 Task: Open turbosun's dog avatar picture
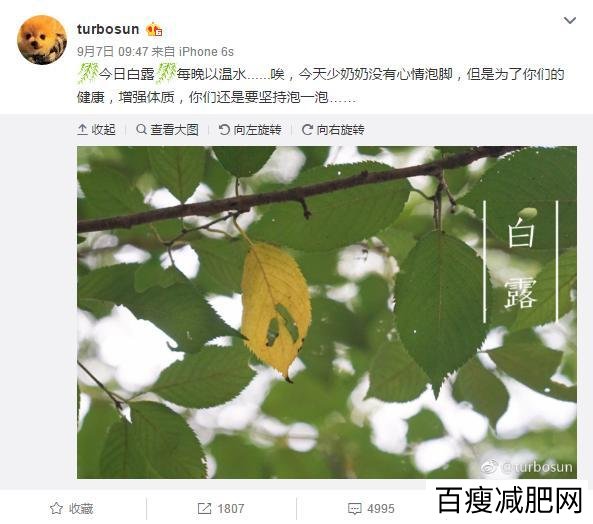[x=42, y=40]
